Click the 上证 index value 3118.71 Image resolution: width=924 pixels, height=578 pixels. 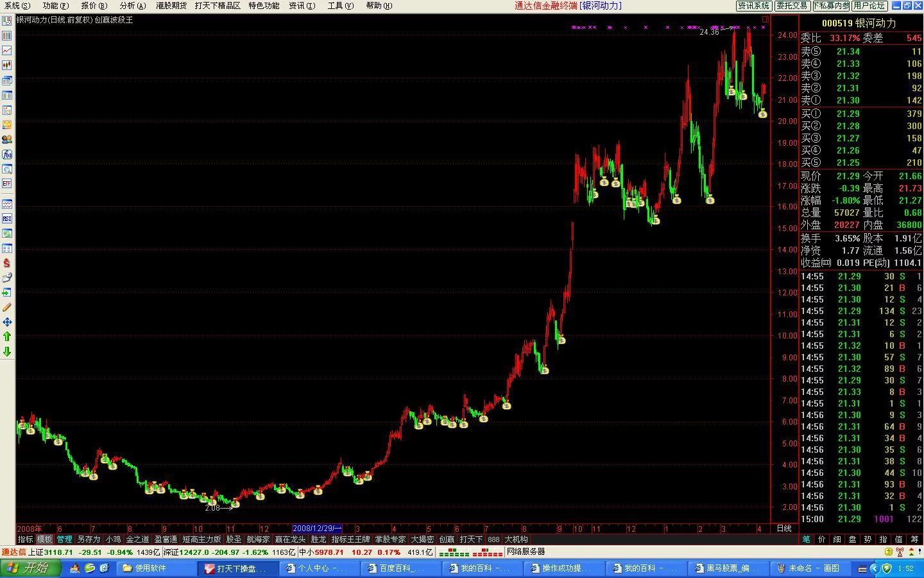[58, 552]
